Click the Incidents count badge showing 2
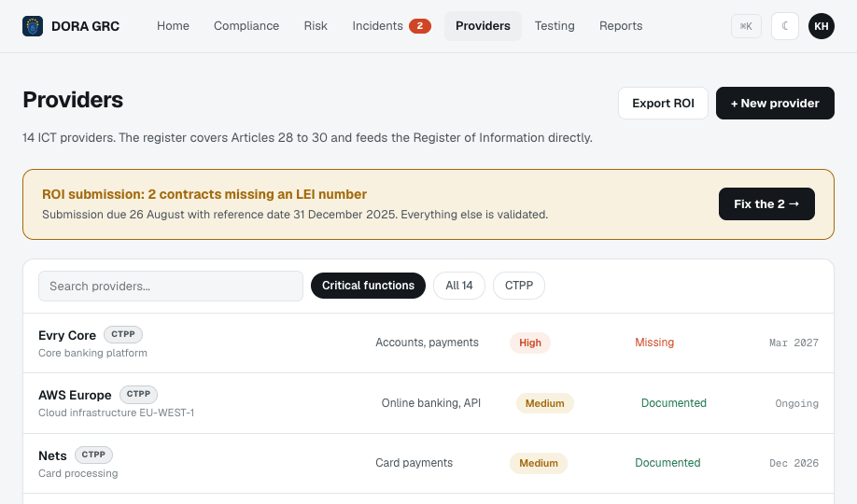The image size is (857, 504). tap(420, 26)
